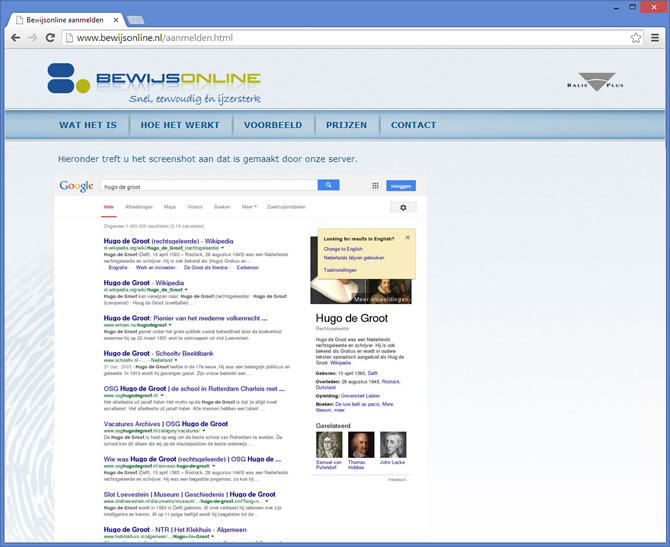670x547 pixels.
Task: Open 'Pionier van het moderne volkenrecht' result
Action: (x=185, y=318)
